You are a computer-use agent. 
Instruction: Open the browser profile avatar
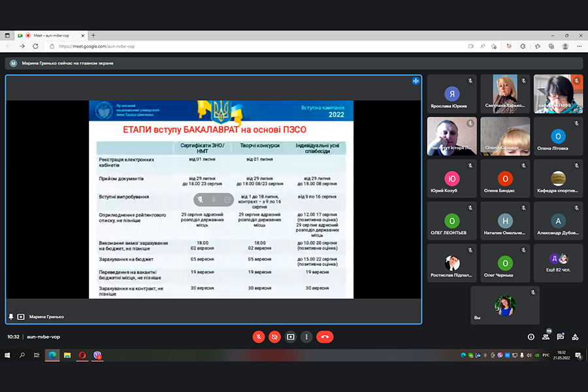pyautogui.click(x=565, y=46)
